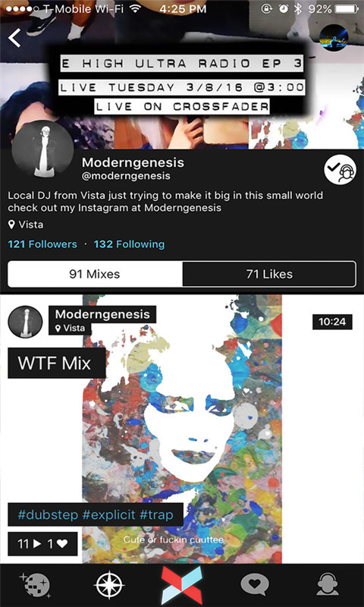The width and height of the screenshot is (364, 607).
Task: Play the WTF Mix via play count
Action: tap(30, 544)
